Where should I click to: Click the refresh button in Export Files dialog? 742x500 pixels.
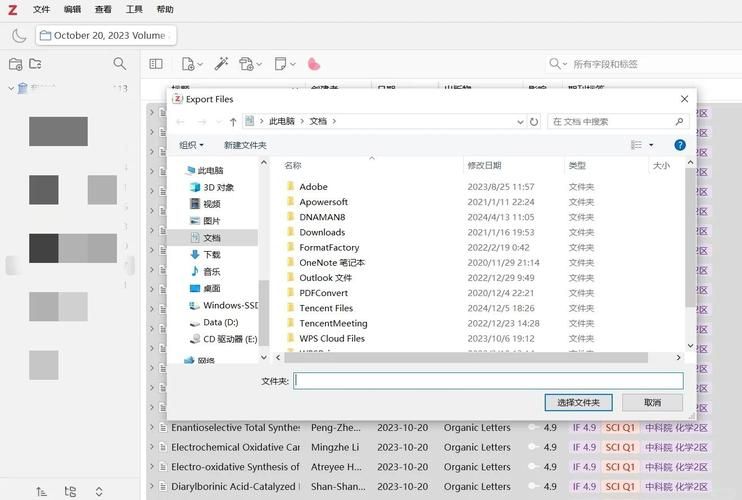[534, 122]
